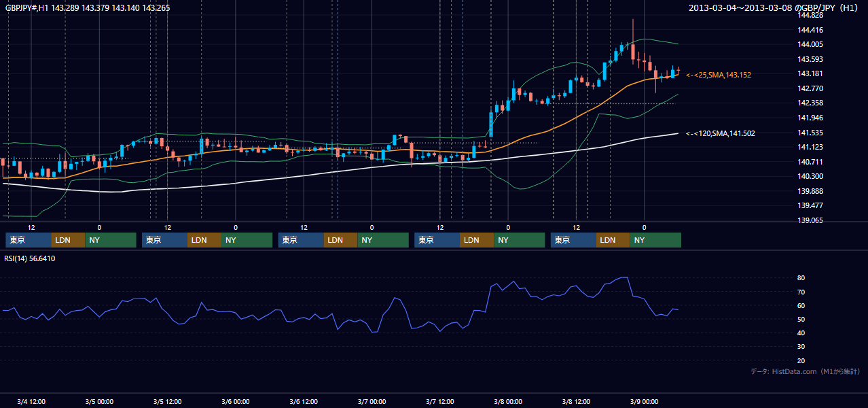Click the last NY session box
This screenshot has width=868, height=408.
[655, 240]
